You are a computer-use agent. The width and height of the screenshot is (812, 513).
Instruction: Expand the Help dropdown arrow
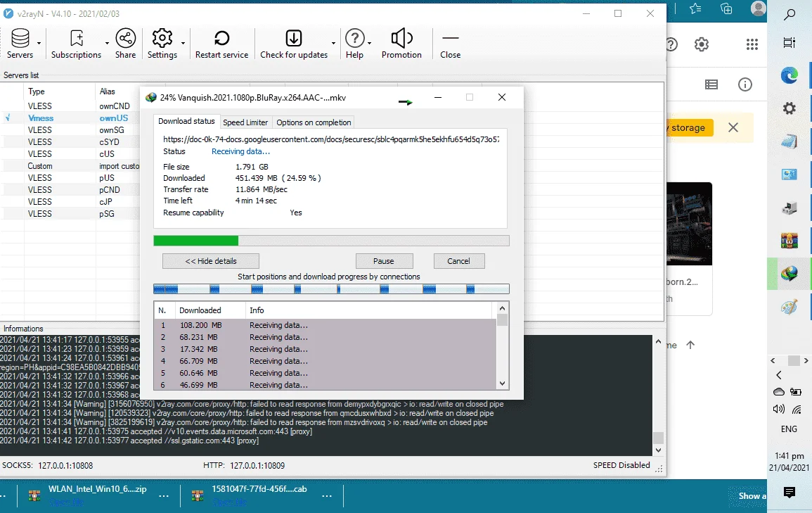[x=369, y=44]
